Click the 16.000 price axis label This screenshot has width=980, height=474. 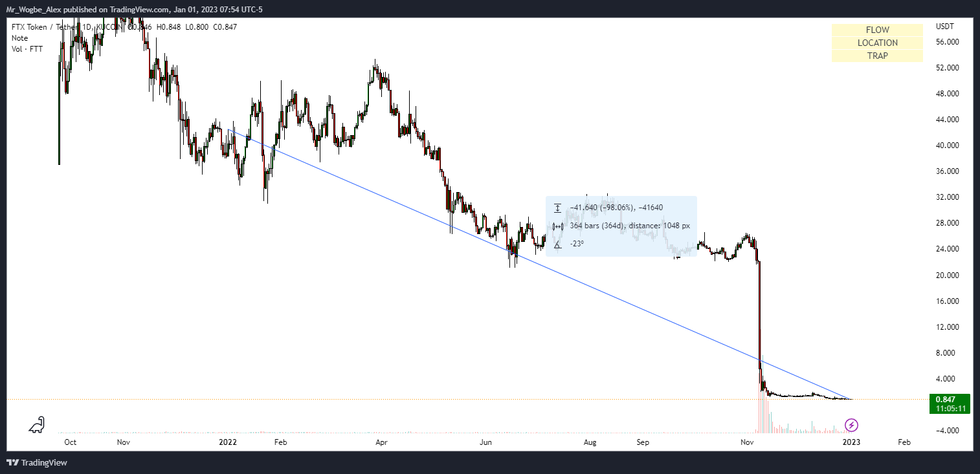pyautogui.click(x=948, y=301)
